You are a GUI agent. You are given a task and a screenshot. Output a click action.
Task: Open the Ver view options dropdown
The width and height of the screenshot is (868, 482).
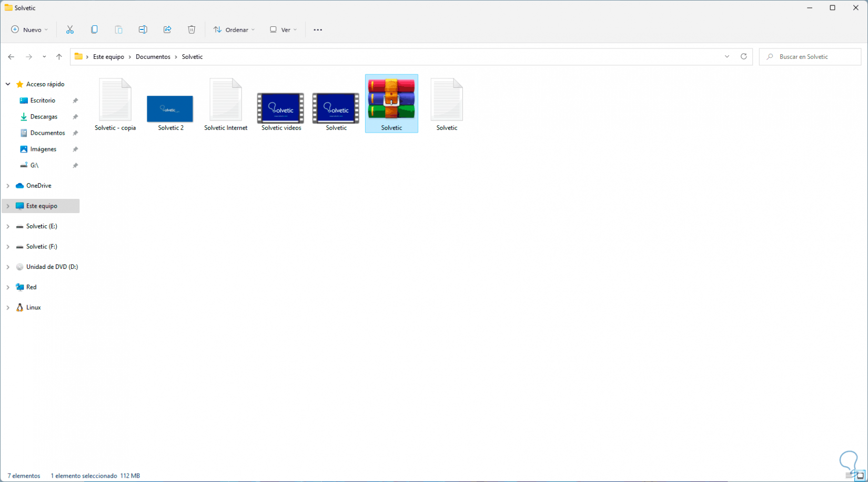[x=284, y=29]
